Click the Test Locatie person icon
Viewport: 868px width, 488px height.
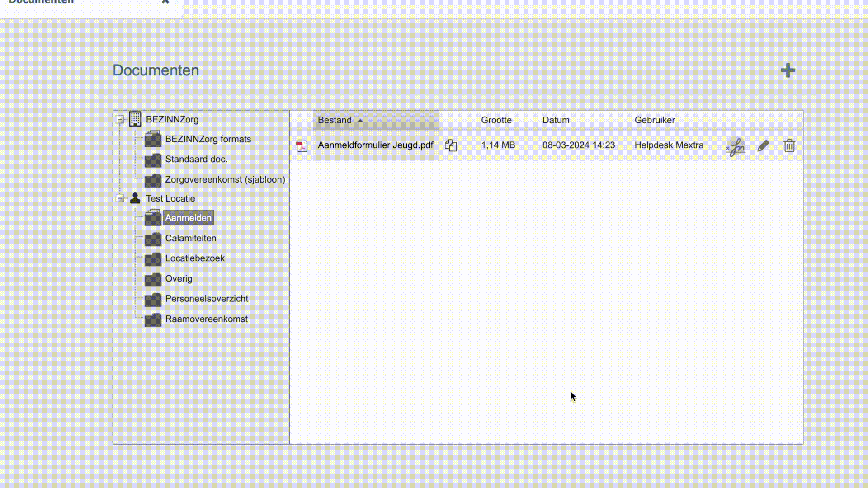click(135, 198)
